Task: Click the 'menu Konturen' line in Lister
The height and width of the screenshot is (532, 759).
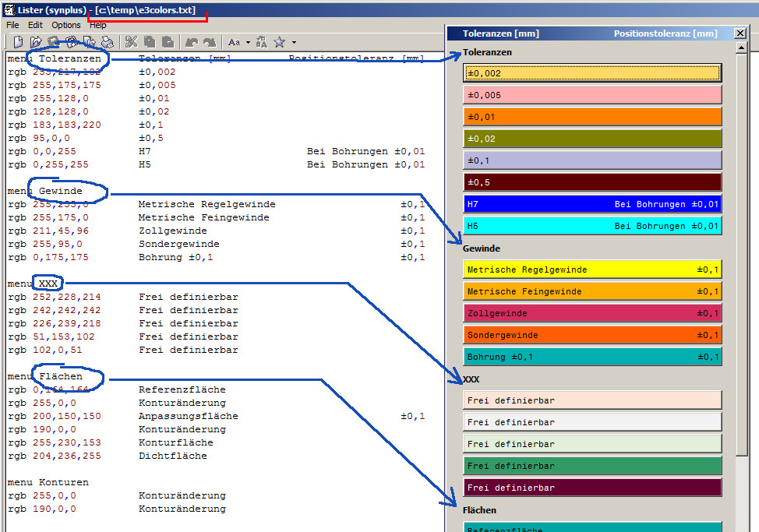Action: click(48, 482)
